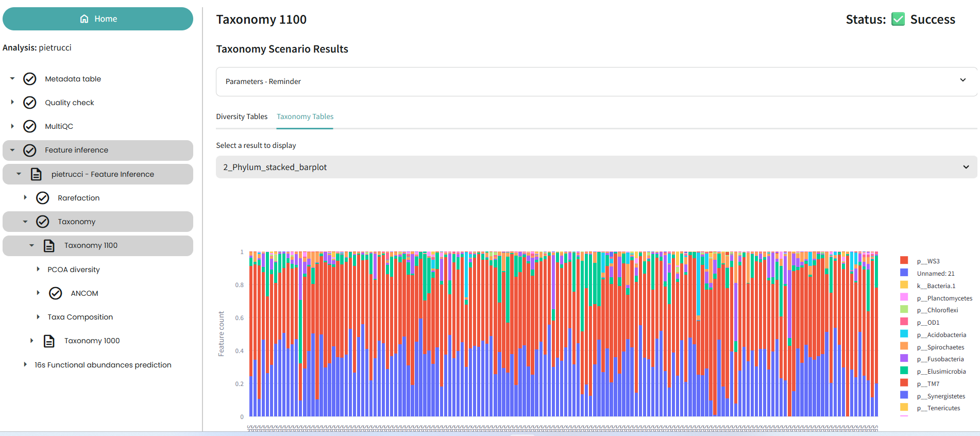The height and width of the screenshot is (436, 980).
Task: Expand 16s Functional abundances prediction arrow
Action: coord(25,364)
